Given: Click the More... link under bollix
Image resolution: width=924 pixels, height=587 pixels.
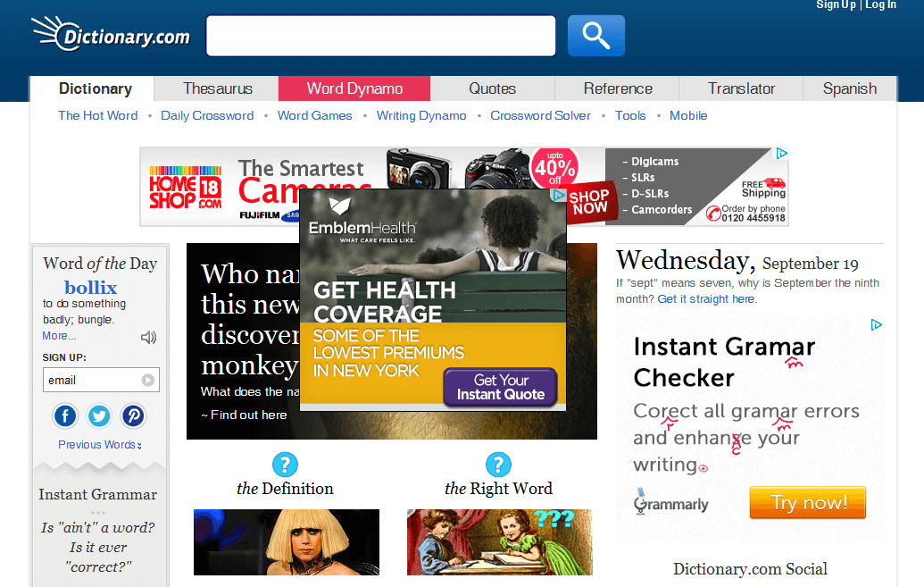Looking at the screenshot, I should coord(59,336).
